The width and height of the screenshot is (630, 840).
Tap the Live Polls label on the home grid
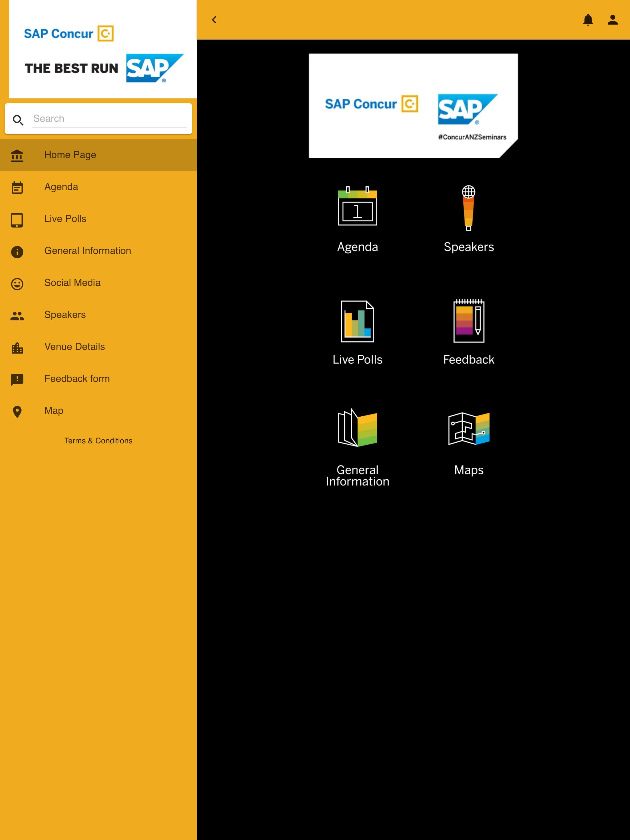(357, 360)
